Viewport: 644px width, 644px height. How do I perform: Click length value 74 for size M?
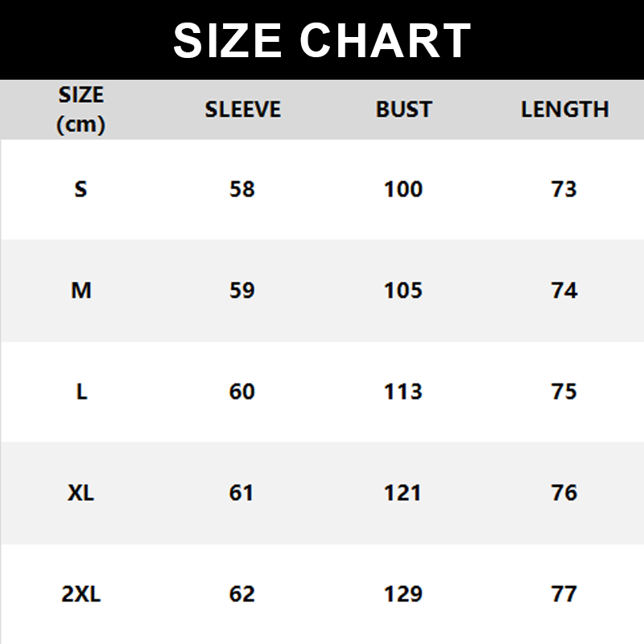click(564, 291)
